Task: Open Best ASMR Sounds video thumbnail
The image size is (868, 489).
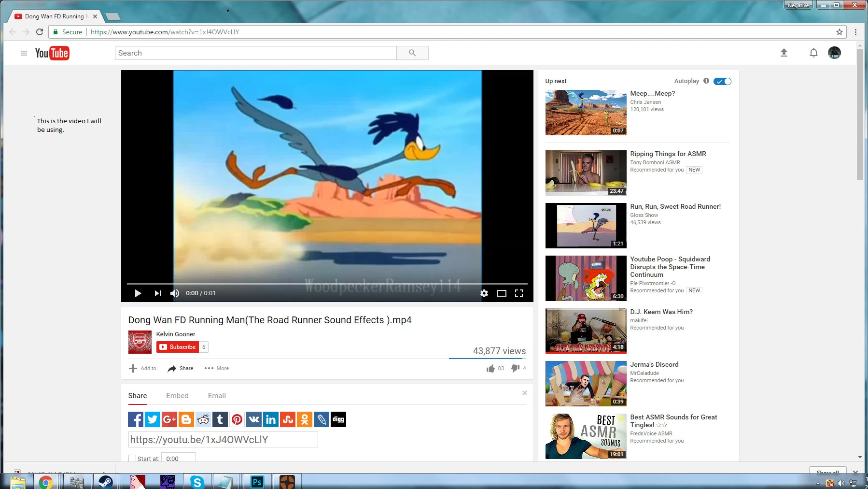Action: (x=586, y=436)
